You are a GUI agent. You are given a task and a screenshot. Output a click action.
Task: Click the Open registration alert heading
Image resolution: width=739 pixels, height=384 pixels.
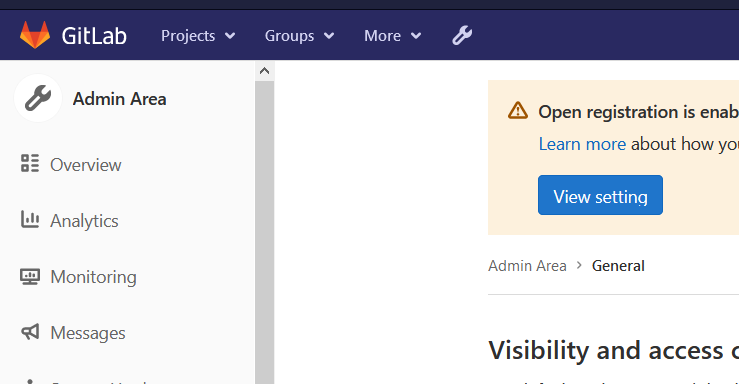click(639, 112)
